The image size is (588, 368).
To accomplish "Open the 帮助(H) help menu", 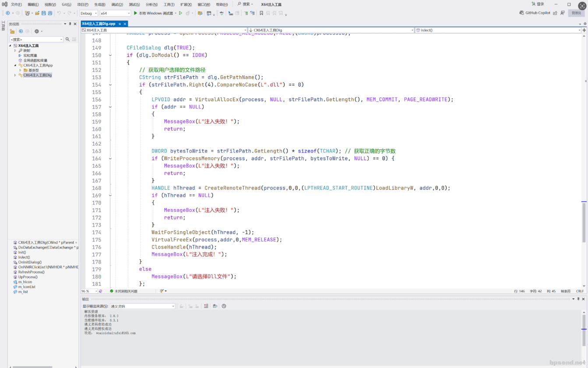I will [x=222, y=4].
